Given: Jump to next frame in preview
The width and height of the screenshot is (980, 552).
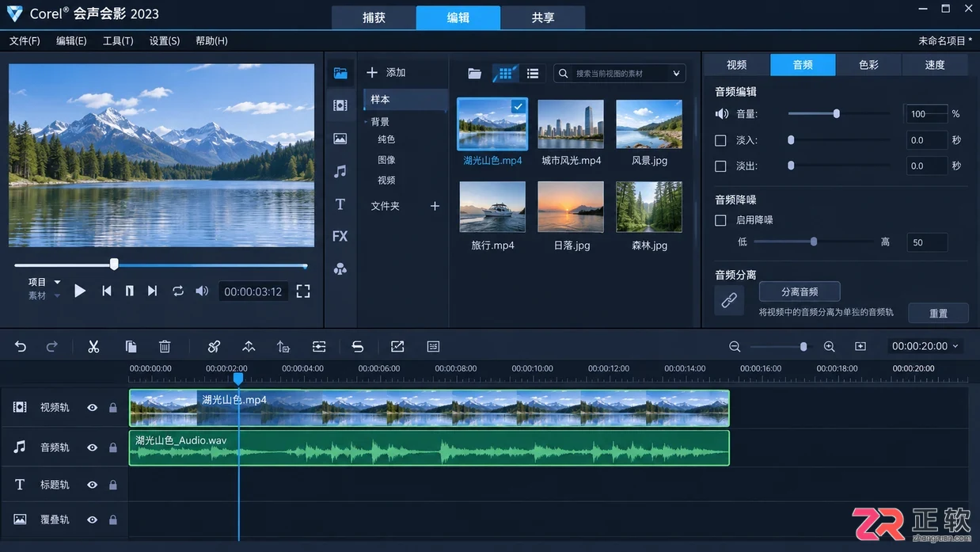Looking at the screenshot, I should pyautogui.click(x=152, y=291).
